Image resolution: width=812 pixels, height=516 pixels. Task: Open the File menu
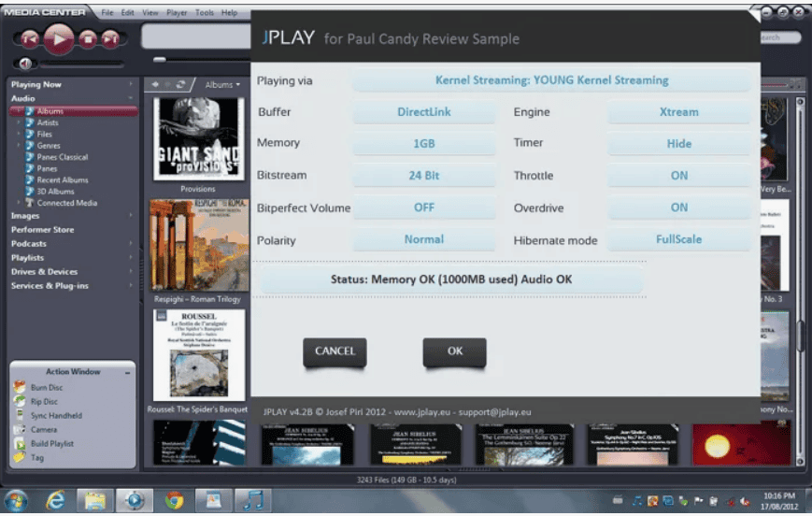coord(107,12)
